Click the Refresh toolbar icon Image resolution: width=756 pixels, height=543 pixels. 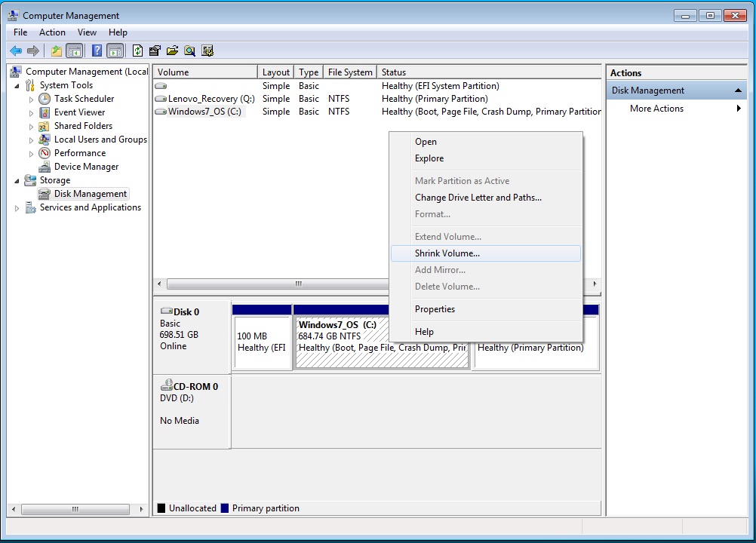[137, 51]
